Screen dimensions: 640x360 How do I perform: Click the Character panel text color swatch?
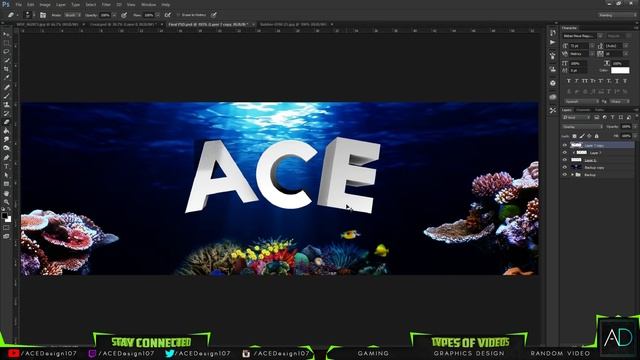[620, 70]
